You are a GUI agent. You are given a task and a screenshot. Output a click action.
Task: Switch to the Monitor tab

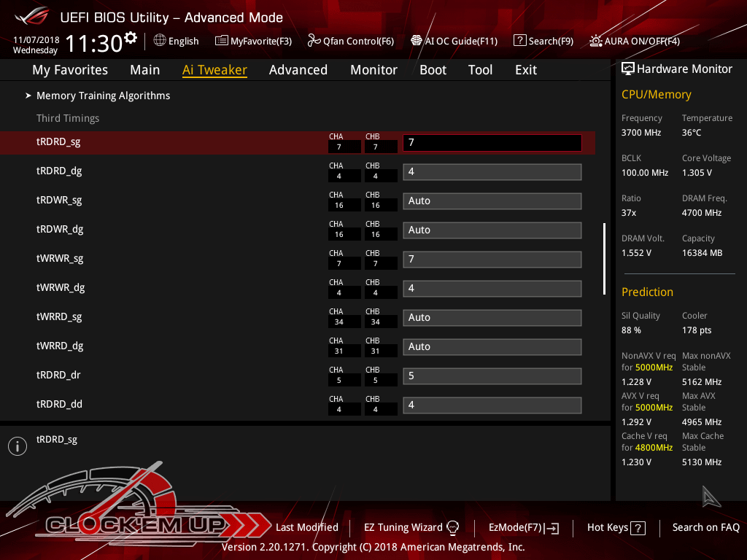tap(373, 70)
